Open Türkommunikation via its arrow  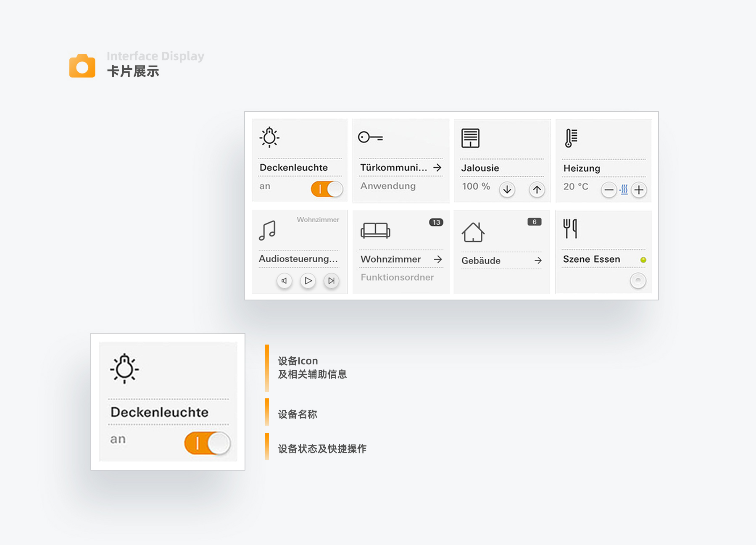coord(437,168)
